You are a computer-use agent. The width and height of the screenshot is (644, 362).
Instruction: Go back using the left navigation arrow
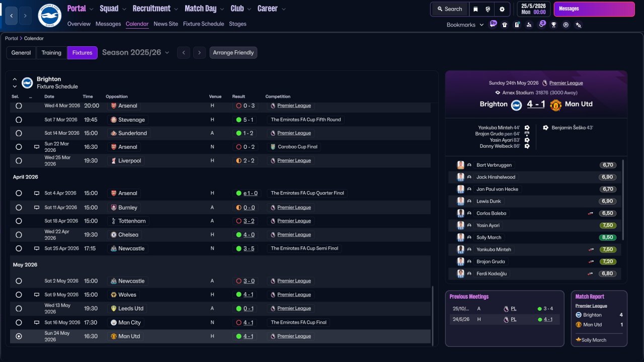coord(12,16)
